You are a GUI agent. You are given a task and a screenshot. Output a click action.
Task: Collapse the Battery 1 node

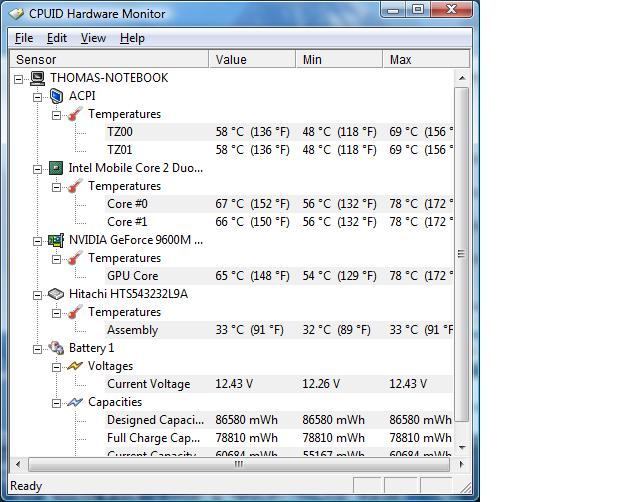tap(38, 349)
